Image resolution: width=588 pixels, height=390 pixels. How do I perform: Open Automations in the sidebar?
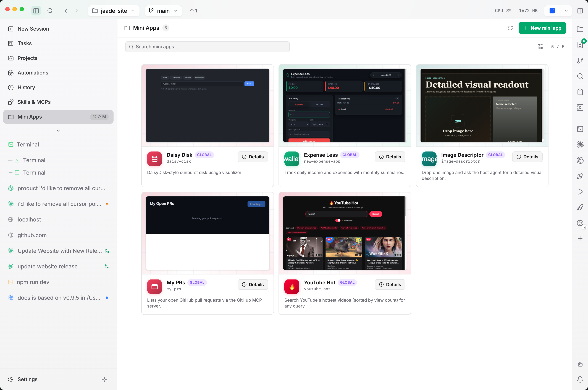(58, 73)
